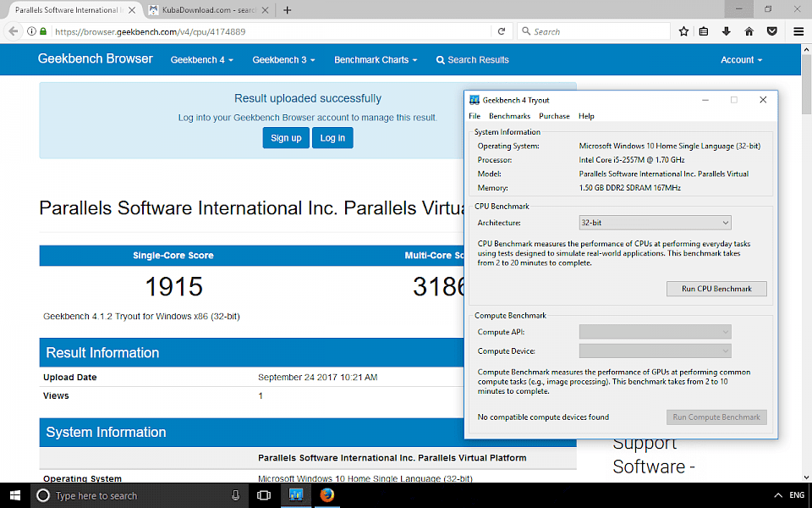Image resolution: width=812 pixels, height=508 pixels.
Task: Click the Log in button
Action: 332,138
